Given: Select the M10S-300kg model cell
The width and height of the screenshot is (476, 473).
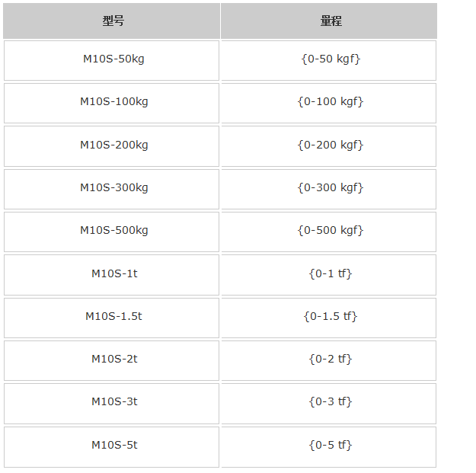Looking at the screenshot, I should 113,187.
